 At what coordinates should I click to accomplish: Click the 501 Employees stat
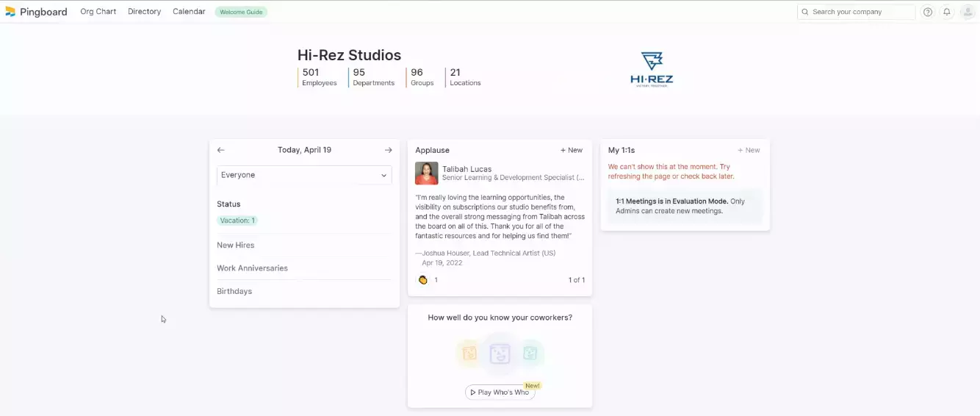point(319,77)
